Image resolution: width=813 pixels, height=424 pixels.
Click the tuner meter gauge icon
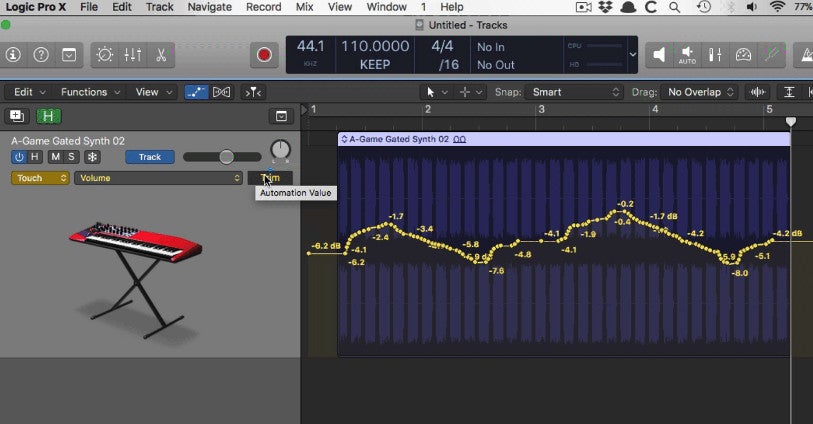[744, 54]
